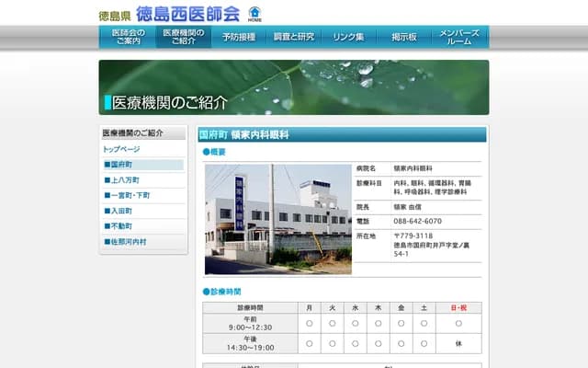The width and height of the screenshot is (588, 368).
Task: Click the 不動町 sidebar link
Action: tap(121, 226)
